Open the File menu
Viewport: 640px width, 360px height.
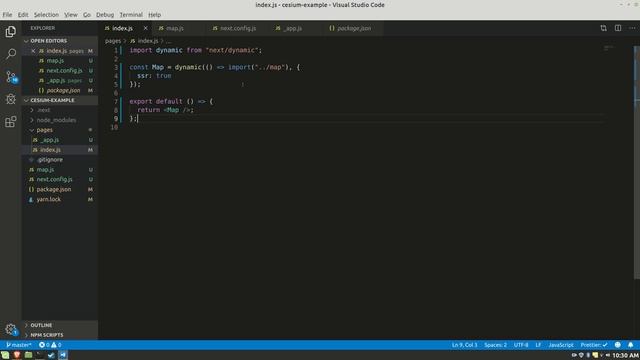click(7, 15)
